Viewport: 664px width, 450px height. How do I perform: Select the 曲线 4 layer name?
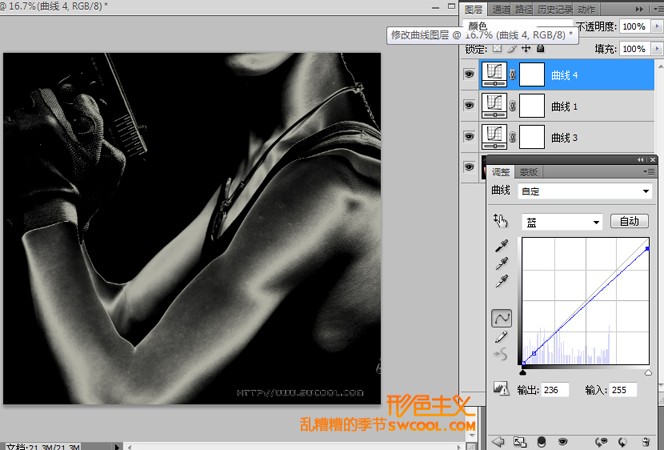point(564,75)
